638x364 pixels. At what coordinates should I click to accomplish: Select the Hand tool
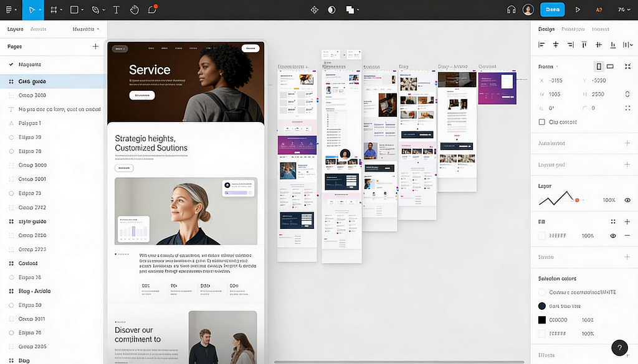pyautogui.click(x=135, y=9)
